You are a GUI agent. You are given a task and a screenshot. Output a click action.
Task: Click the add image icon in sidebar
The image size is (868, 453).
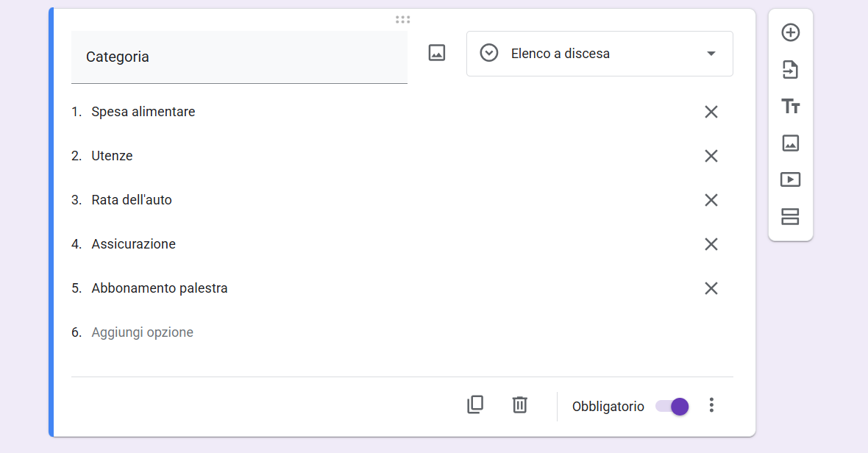(790, 143)
